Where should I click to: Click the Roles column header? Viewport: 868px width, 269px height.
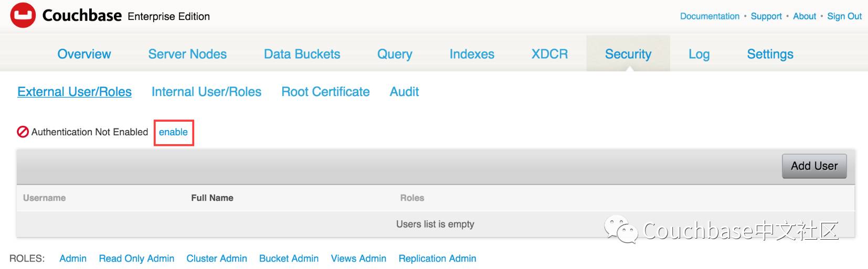click(412, 198)
